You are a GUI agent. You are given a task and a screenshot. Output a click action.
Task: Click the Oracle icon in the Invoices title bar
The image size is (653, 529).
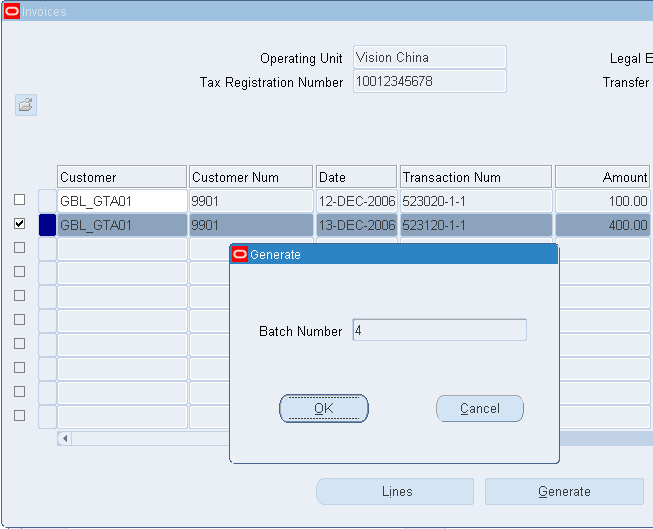click(12, 11)
